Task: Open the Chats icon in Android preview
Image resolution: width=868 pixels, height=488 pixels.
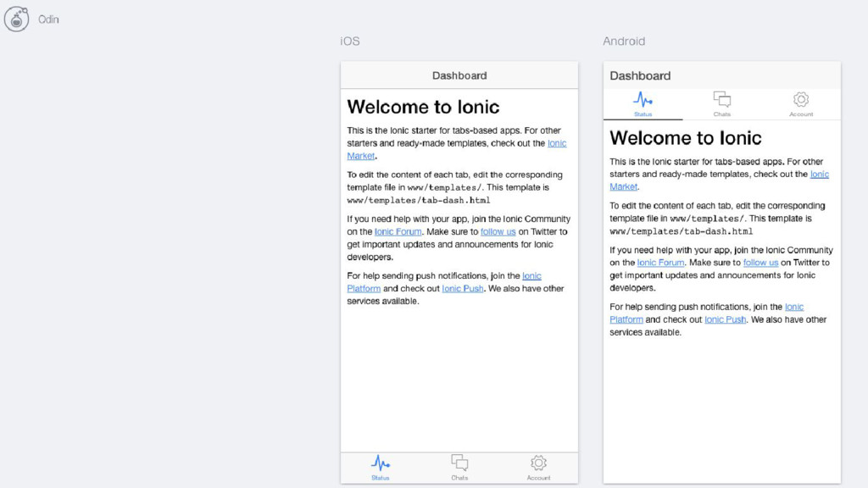Action: pyautogui.click(x=722, y=100)
